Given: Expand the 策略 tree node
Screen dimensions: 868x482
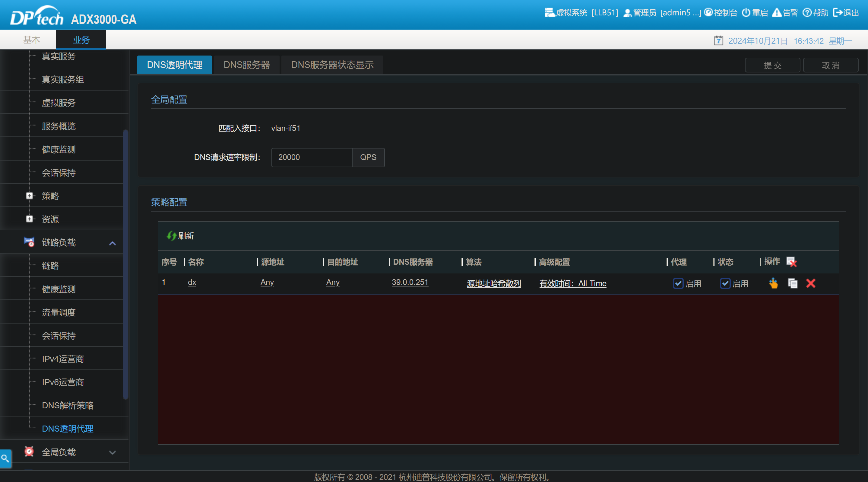Looking at the screenshot, I should coord(30,196).
